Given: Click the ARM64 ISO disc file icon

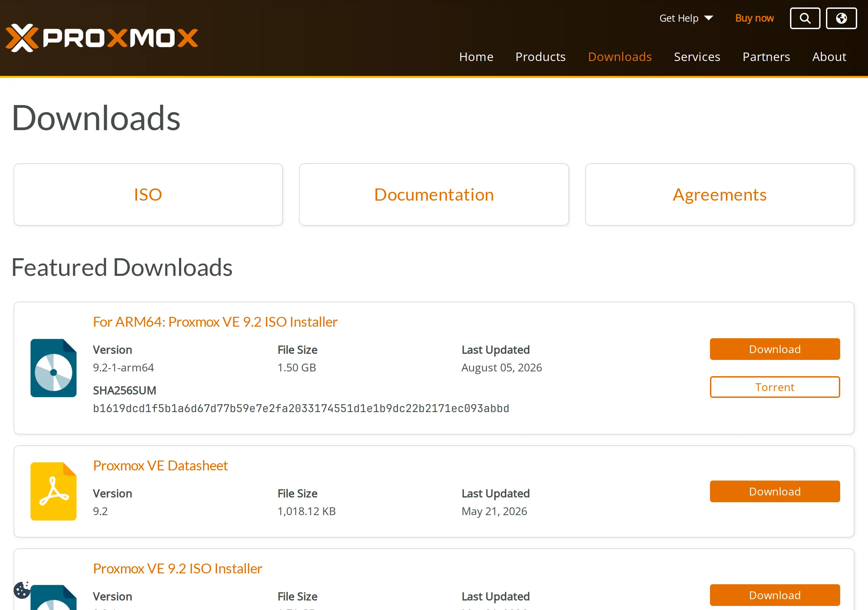Looking at the screenshot, I should [x=54, y=368].
